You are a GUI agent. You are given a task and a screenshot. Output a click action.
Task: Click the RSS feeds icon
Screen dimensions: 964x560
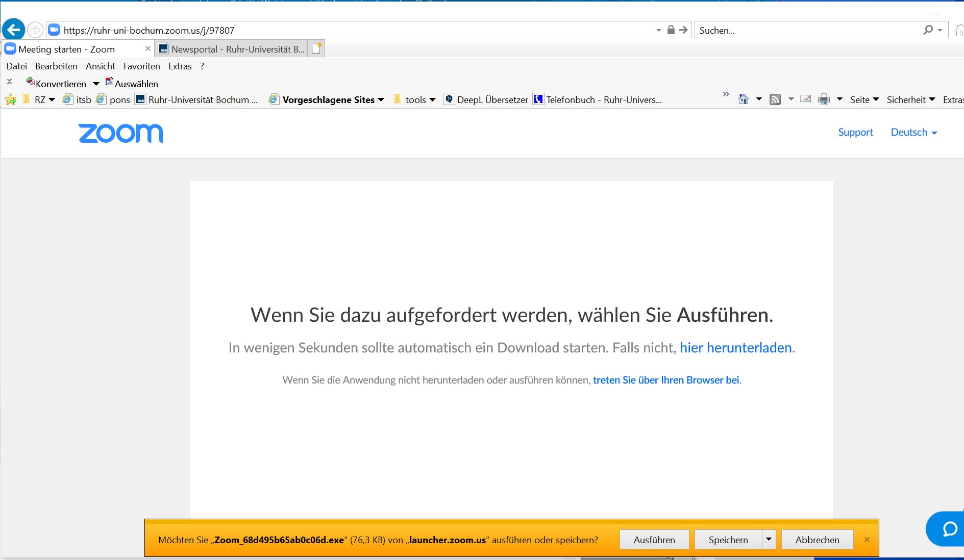775,99
